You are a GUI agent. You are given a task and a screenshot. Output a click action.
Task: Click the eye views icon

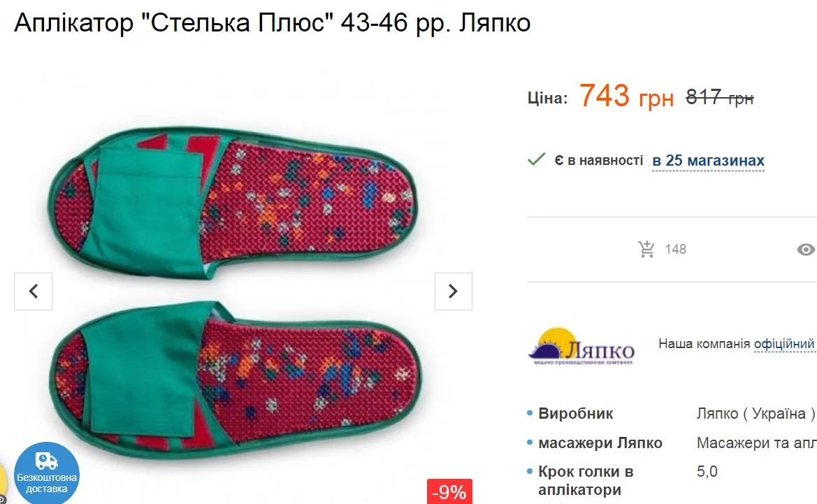tap(806, 250)
